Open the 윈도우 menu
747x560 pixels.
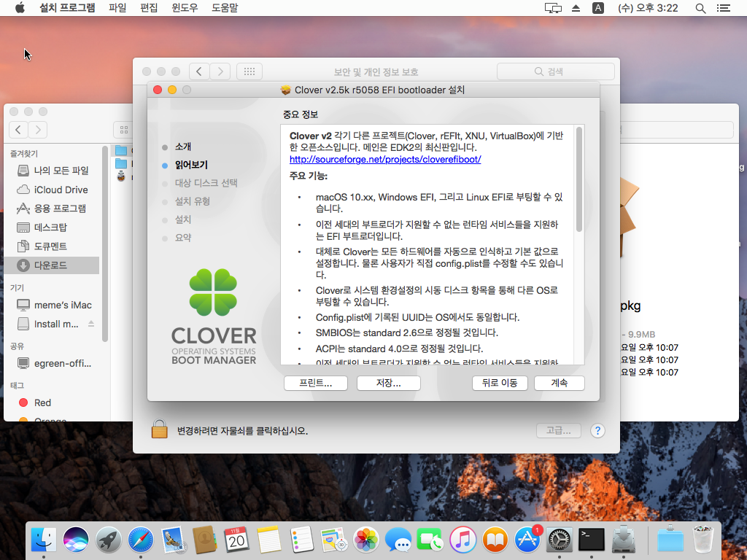point(185,7)
